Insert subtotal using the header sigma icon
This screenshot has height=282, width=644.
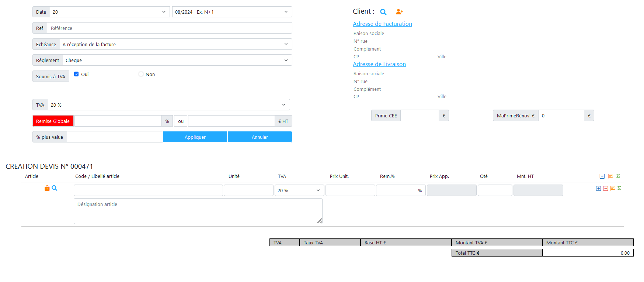(618, 176)
